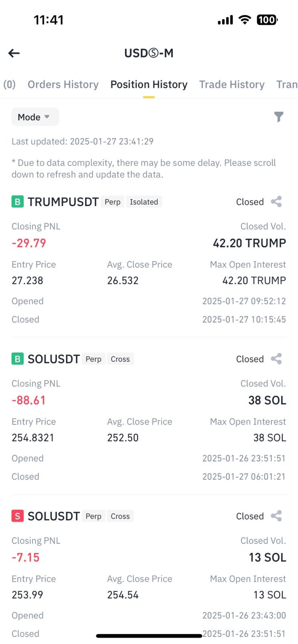The image size is (298, 644).
Task: Open the TRUMPUSDT position title
Action: pos(63,202)
